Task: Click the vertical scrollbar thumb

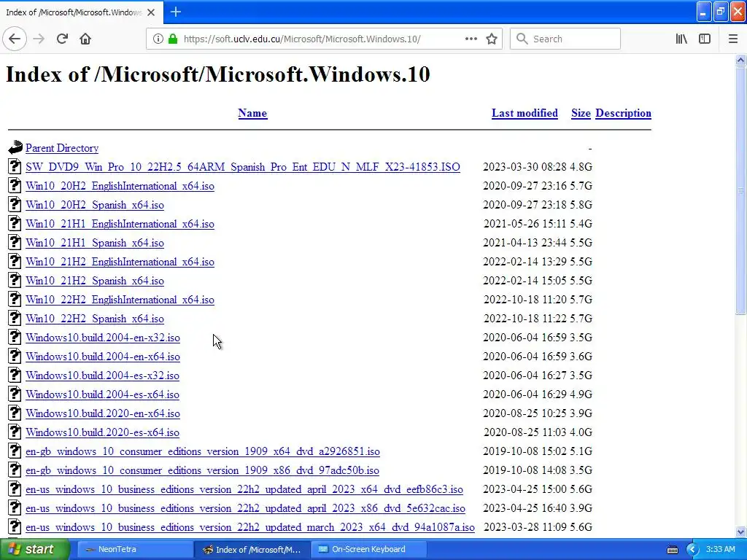Action: [x=740, y=190]
